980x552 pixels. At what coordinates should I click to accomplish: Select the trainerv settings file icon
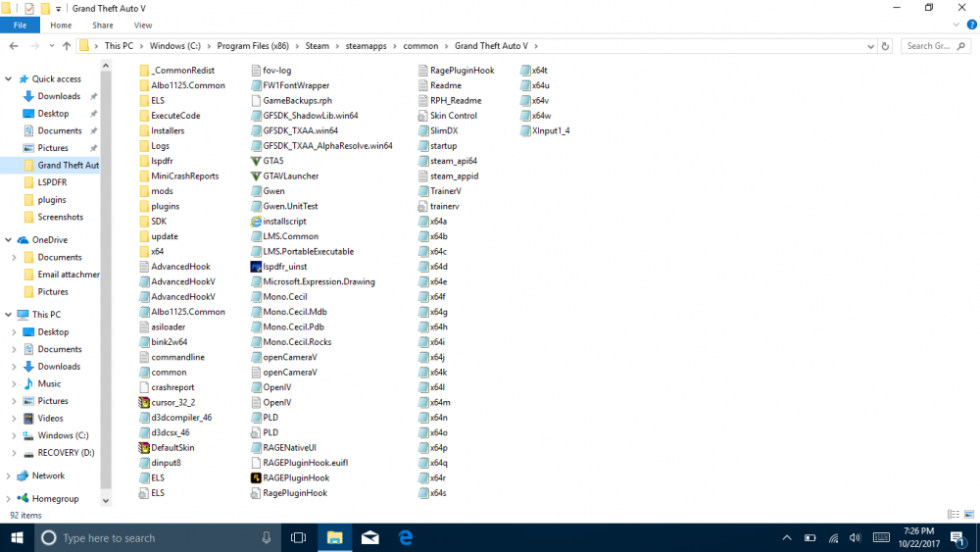(422, 206)
